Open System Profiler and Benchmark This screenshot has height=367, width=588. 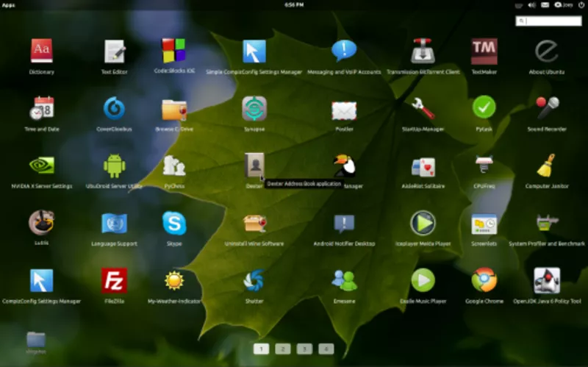[x=547, y=223]
